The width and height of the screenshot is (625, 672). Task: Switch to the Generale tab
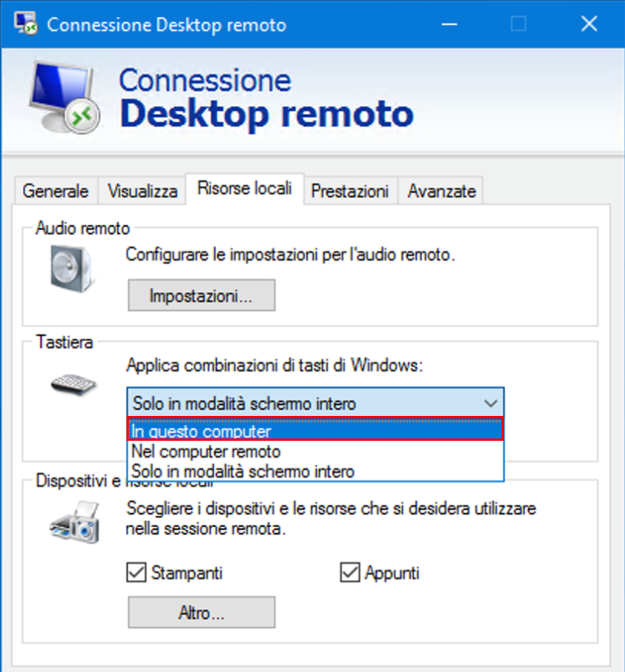coord(56,191)
